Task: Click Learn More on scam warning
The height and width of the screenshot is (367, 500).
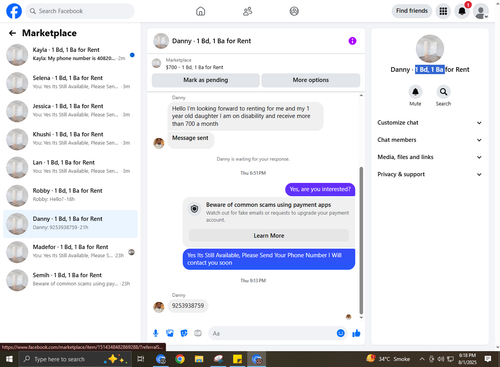Action: pyautogui.click(x=269, y=236)
